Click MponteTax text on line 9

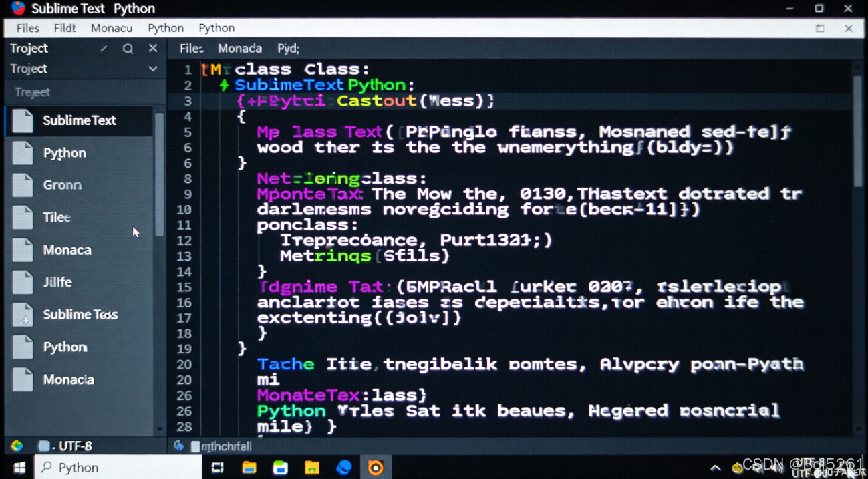pyautogui.click(x=310, y=194)
